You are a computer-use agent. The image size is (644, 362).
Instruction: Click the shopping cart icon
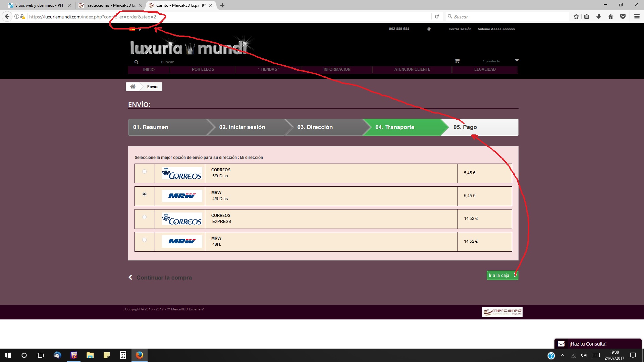pyautogui.click(x=457, y=61)
